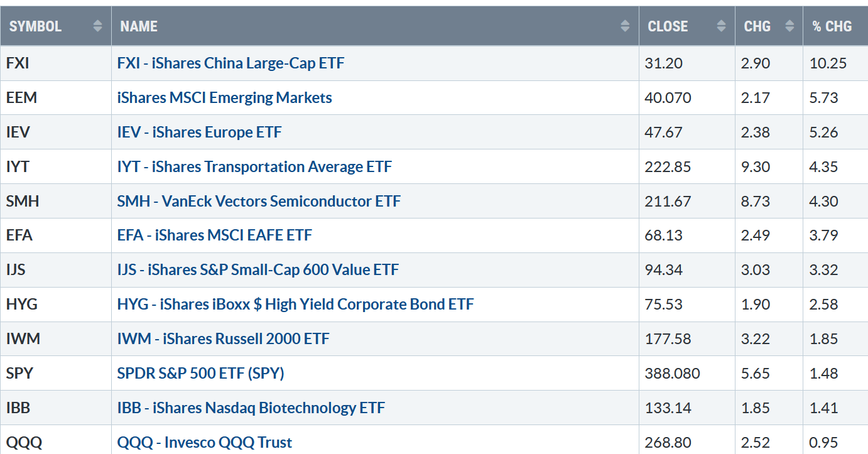Open FXI - iShares China Large-Cap ETF link

pyautogui.click(x=231, y=63)
